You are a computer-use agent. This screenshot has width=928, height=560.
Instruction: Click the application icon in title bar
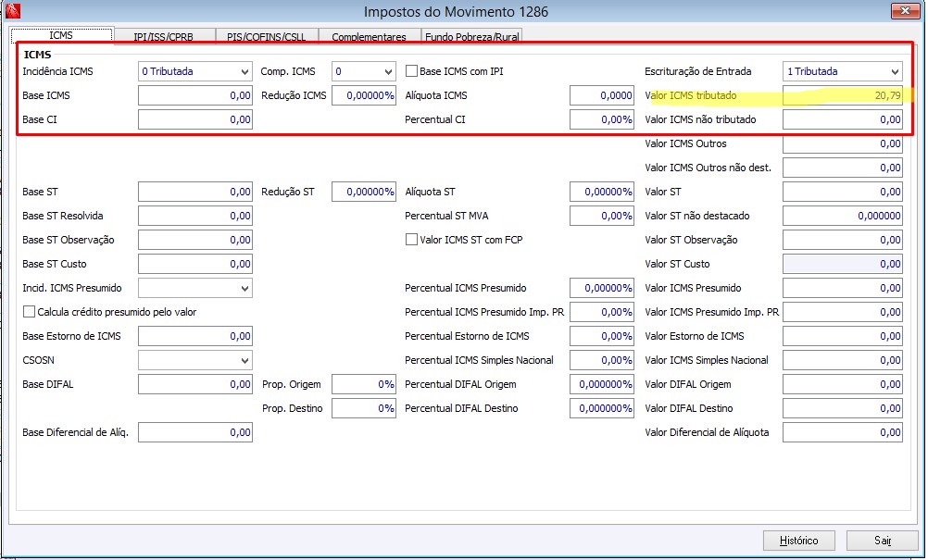[x=12, y=10]
